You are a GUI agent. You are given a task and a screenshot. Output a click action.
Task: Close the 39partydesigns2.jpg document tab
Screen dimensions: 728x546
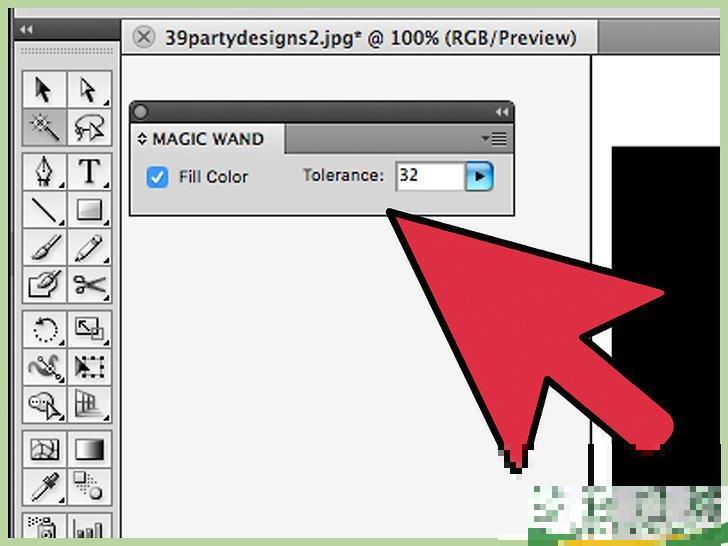click(143, 37)
